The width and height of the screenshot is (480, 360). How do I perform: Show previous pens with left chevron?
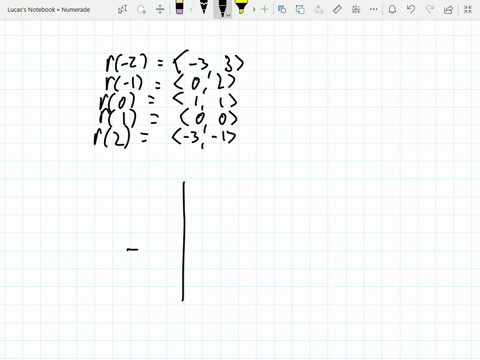click(191, 9)
